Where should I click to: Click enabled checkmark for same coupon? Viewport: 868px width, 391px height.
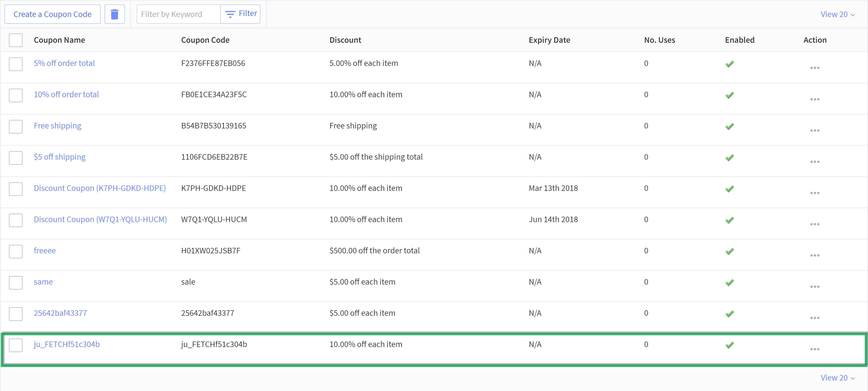click(729, 283)
